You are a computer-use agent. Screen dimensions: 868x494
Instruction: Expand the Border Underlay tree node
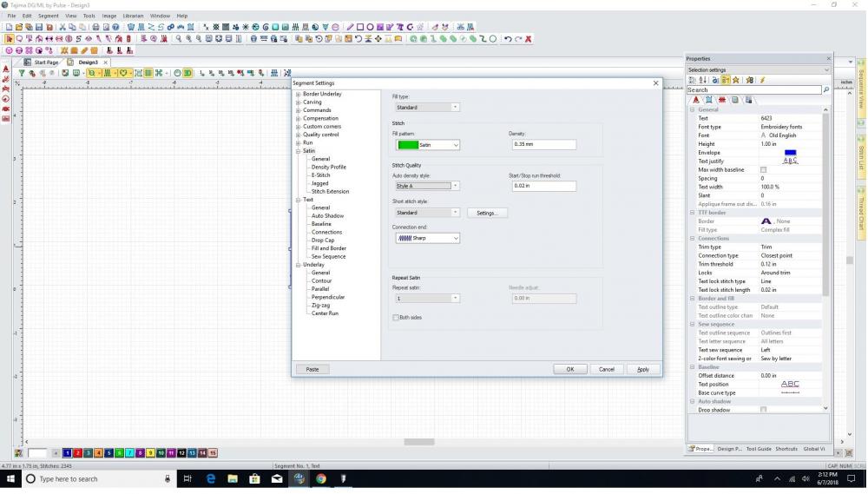pyautogui.click(x=298, y=95)
